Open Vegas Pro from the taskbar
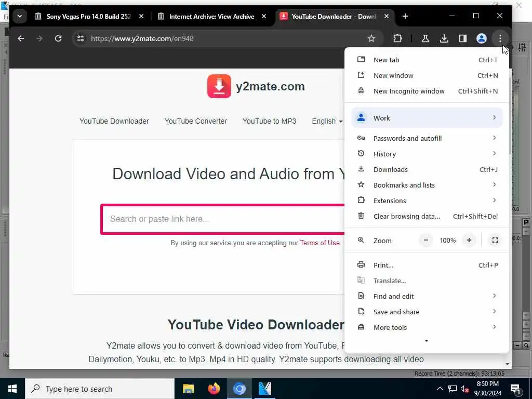Screen dimensions: 532x399 (264, 389)
